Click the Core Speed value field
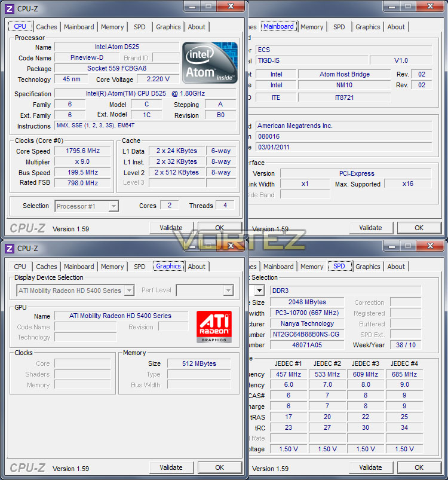The height and width of the screenshot is (480, 448). pyautogui.click(x=82, y=151)
